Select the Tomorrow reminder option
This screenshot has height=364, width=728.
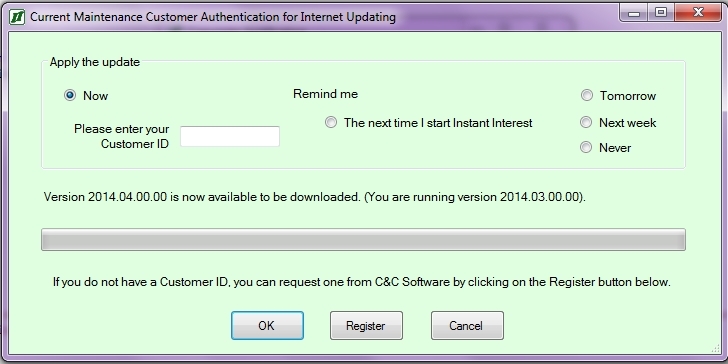[x=587, y=96]
